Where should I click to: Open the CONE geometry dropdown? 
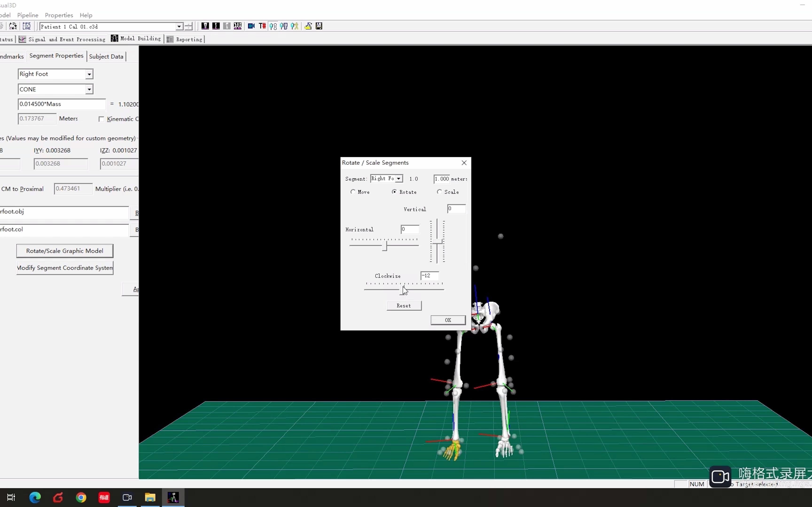pos(89,89)
